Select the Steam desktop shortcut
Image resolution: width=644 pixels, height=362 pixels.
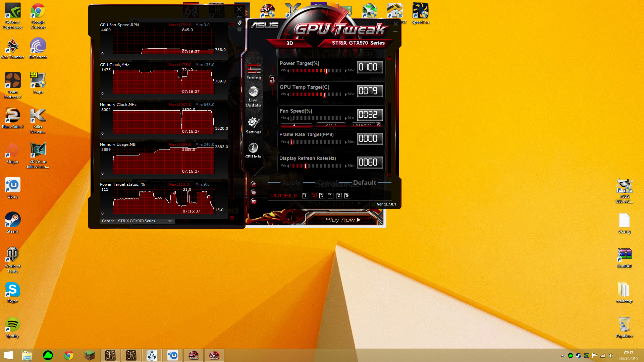(x=13, y=222)
